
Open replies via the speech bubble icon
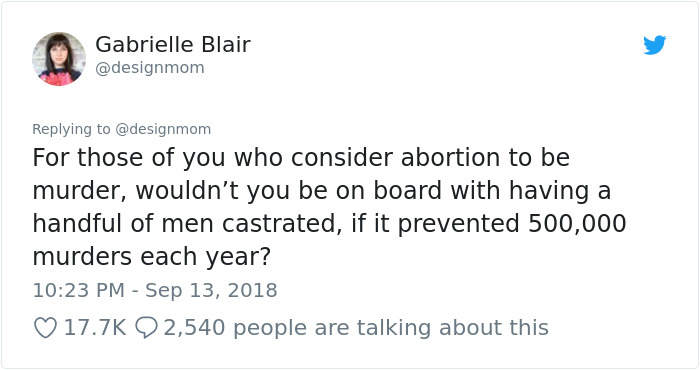146,328
